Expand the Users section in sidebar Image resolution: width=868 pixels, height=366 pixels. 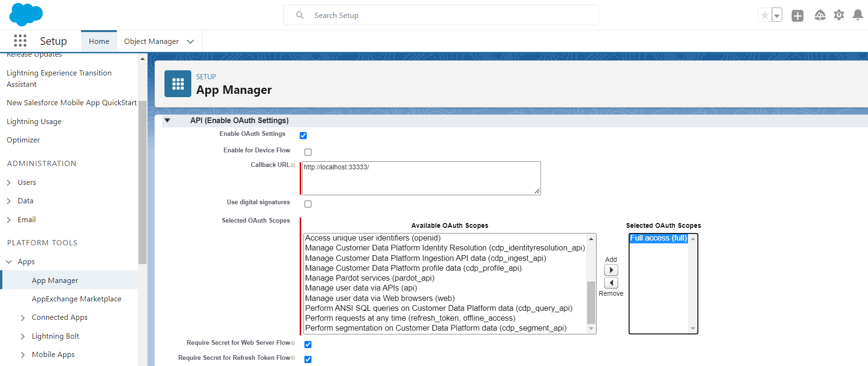click(9, 183)
